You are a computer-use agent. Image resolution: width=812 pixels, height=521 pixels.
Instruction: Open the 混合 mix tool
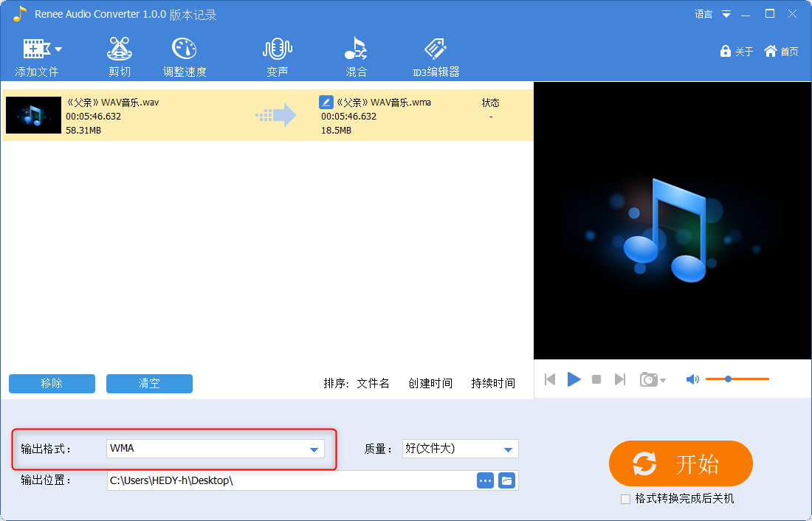click(357, 57)
